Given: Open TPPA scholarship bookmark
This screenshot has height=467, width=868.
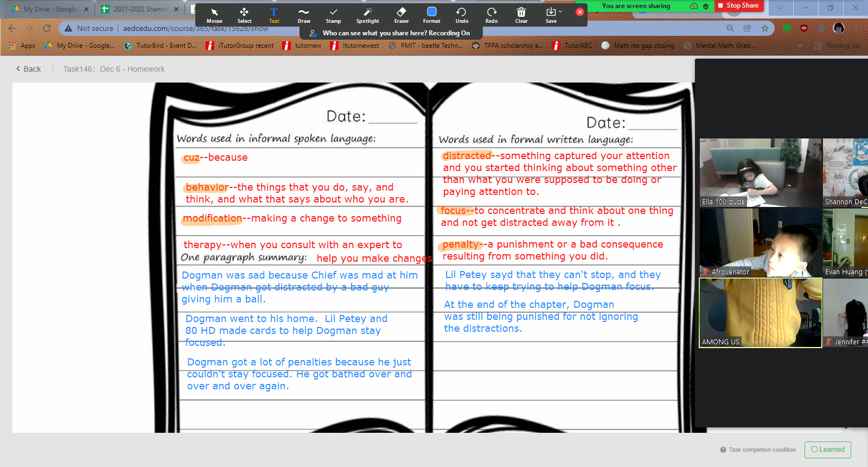Looking at the screenshot, I should click(x=507, y=46).
